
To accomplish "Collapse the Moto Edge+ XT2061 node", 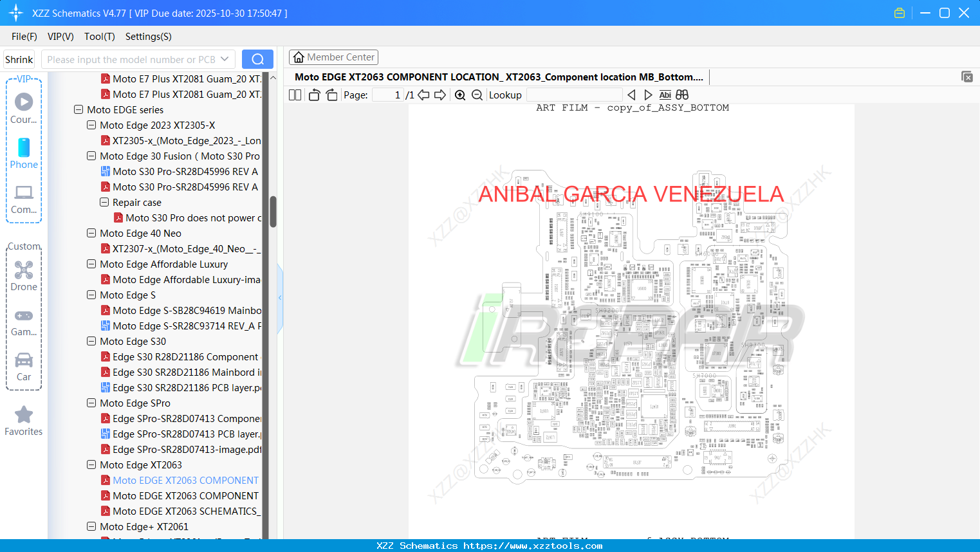I will 91,526.
